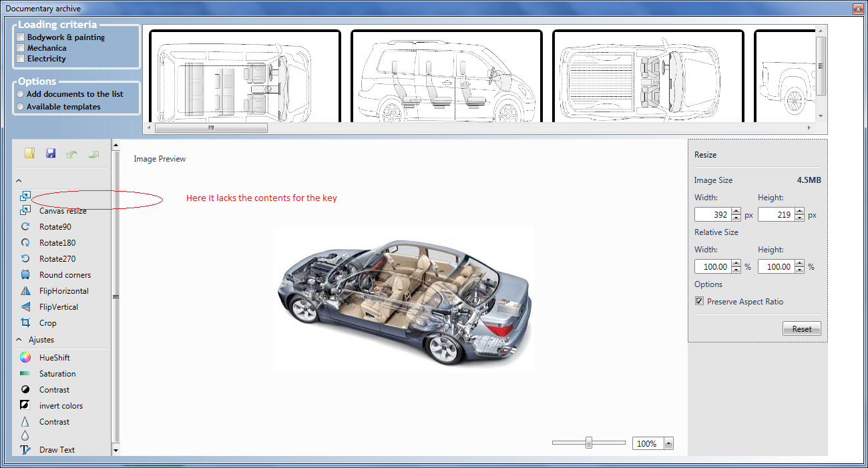The height and width of the screenshot is (468, 868).
Task: Check the Electricity checkbox
Action: point(21,59)
